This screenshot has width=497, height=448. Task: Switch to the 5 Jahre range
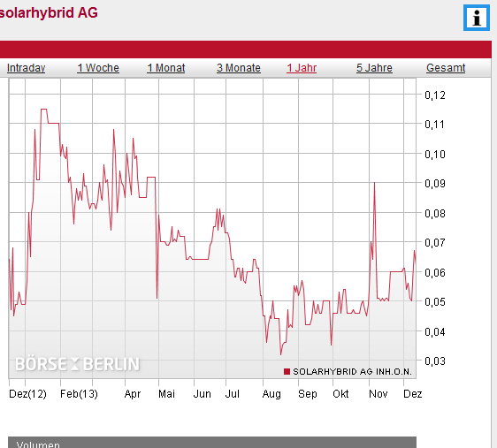coord(374,68)
